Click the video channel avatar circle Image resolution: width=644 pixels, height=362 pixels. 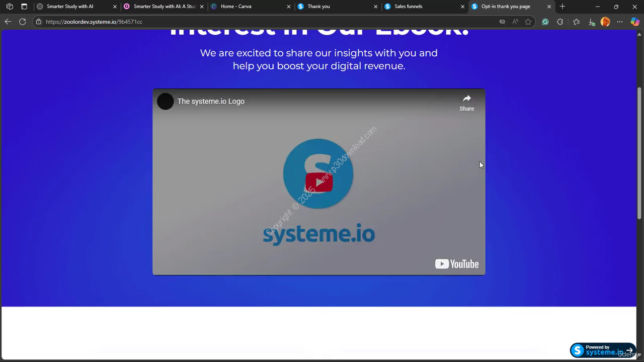[165, 101]
